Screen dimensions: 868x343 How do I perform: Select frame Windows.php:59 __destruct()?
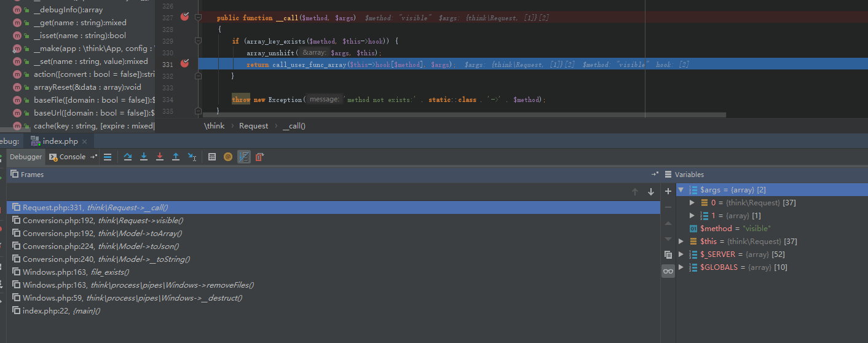pos(333,298)
